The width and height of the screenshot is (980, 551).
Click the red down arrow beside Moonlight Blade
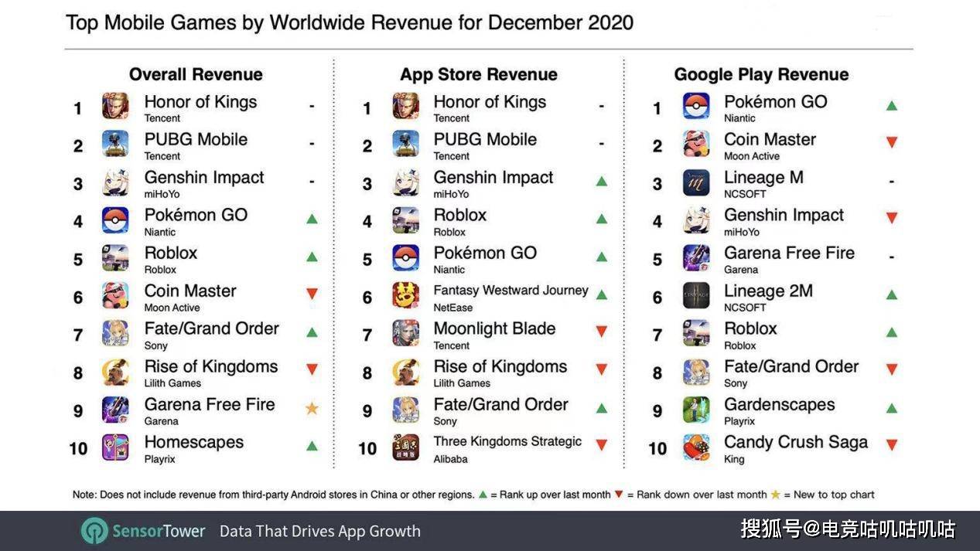click(x=601, y=332)
